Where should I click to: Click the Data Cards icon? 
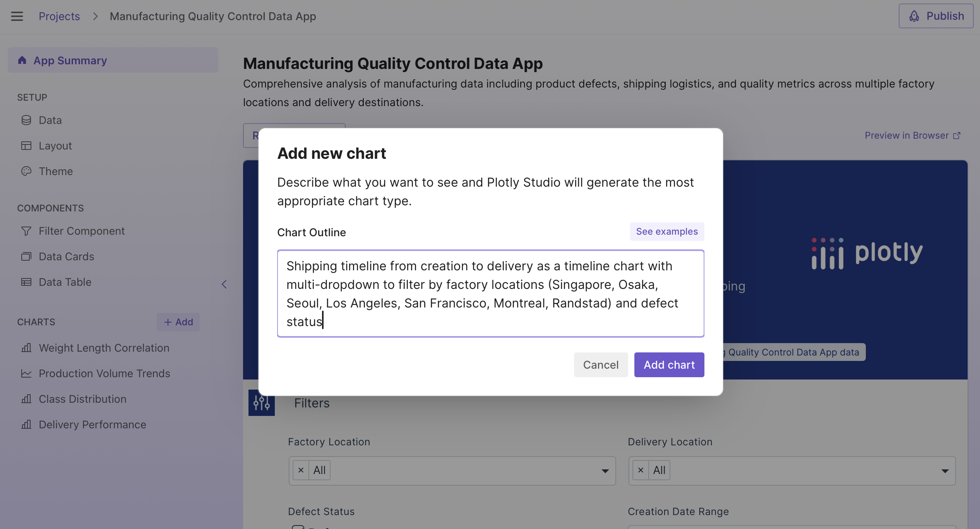tap(26, 256)
